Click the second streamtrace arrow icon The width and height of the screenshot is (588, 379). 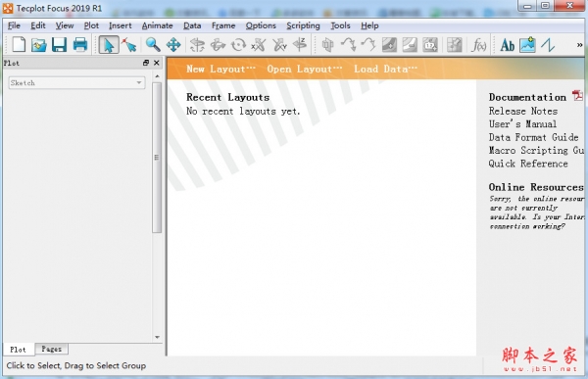(x=368, y=45)
